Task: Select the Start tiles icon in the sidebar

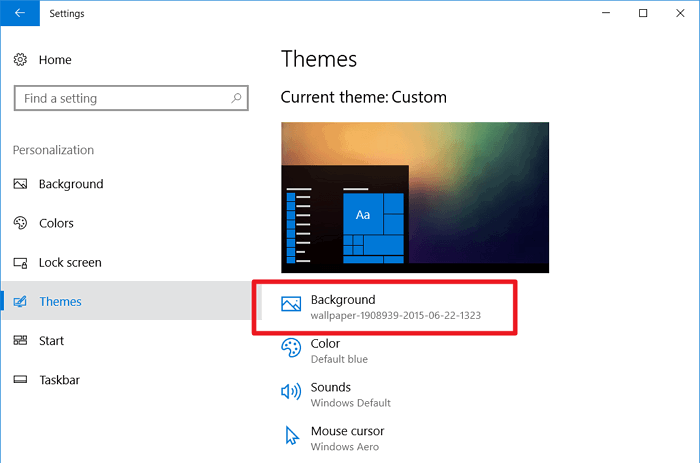Action: tap(20, 341)
